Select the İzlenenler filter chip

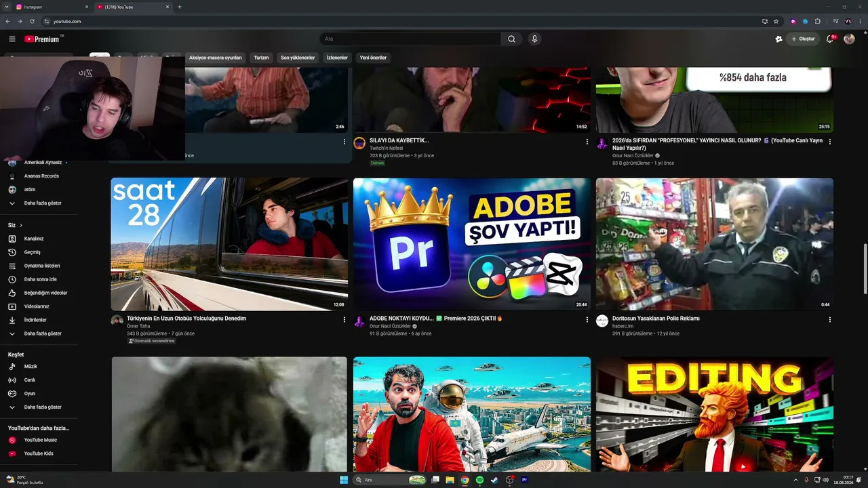pyautogui.click(x=337, y=58)
